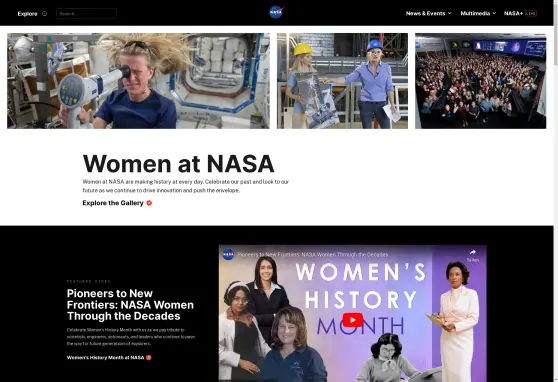
Task: Click the chevron next to News & Events
Action: [x=449, y=13]
